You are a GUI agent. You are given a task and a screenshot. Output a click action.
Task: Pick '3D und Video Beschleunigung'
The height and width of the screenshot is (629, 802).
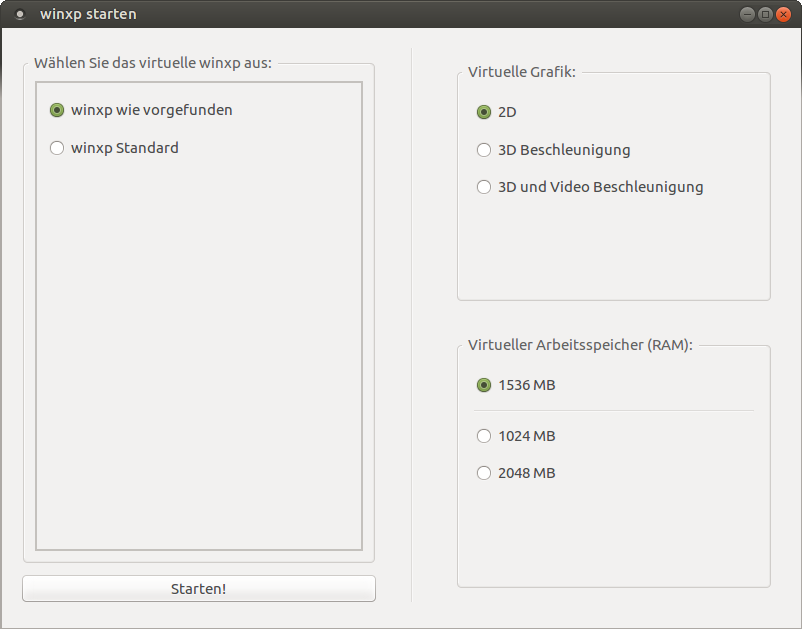click(590, 187)
